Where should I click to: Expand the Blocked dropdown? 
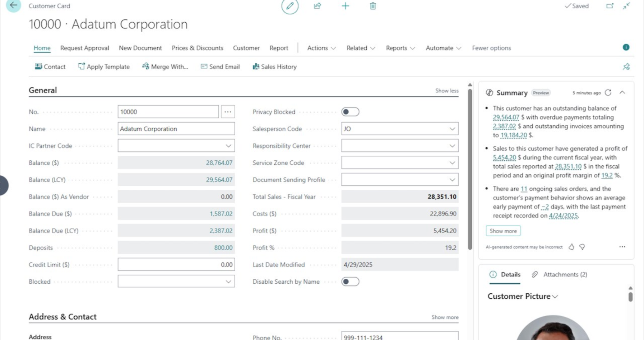point(228,282)
